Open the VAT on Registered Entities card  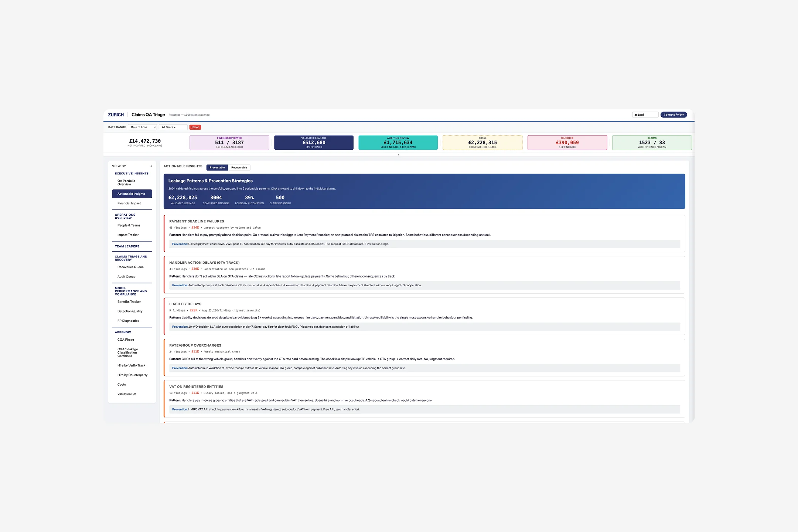424,399
